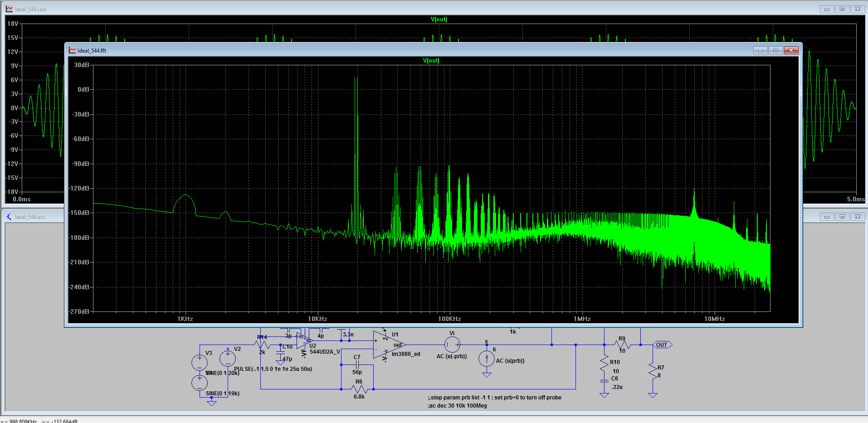
Task: Click the 3.3n capacitor value in schematic
Action: coord(348,335)
